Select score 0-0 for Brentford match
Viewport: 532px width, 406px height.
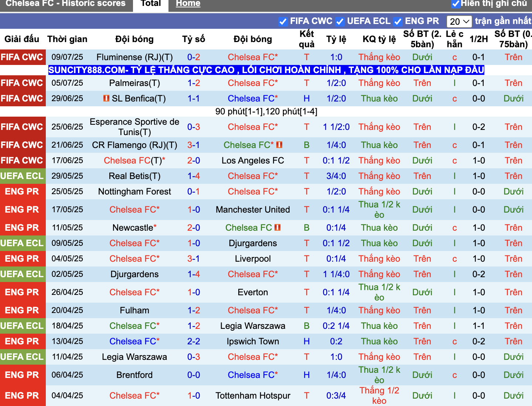(x=194, y=375)
